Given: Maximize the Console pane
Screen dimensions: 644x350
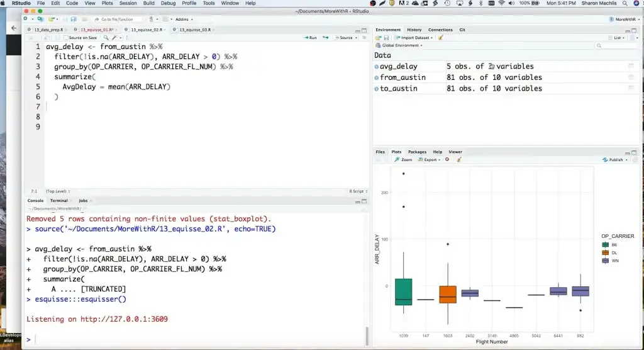Looking at the screenshot, I should pyautogui.click(x=364, y=201).
